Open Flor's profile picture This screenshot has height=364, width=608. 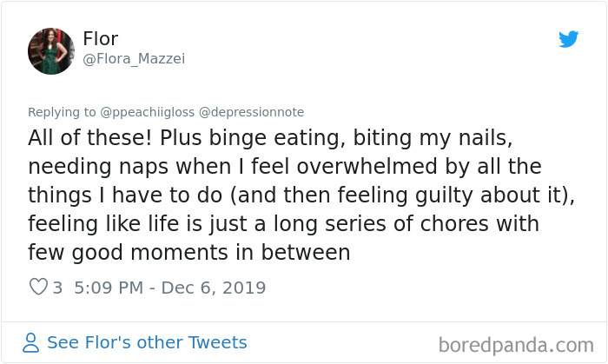click(51, 50)
